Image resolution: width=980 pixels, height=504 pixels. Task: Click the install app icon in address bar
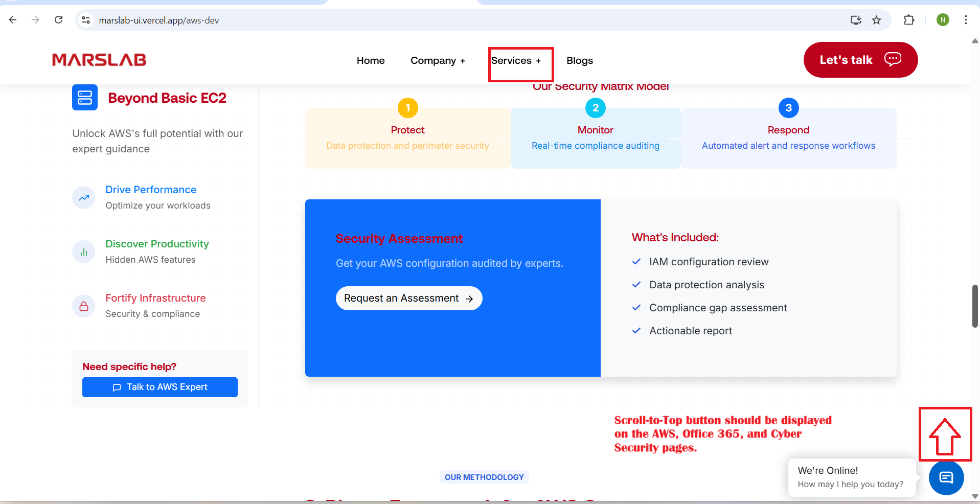[855, 20]
